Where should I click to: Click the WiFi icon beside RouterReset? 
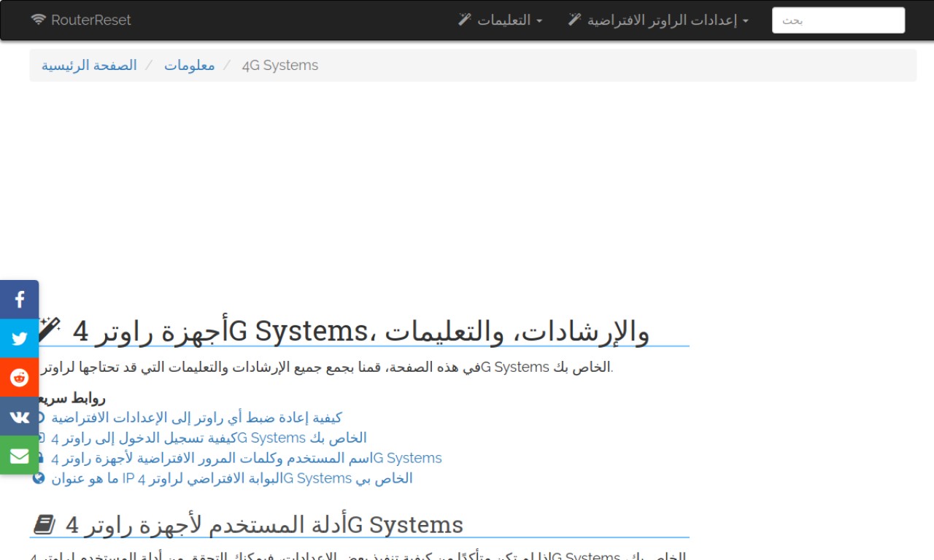pyautogui.click(x=39, y=20)
